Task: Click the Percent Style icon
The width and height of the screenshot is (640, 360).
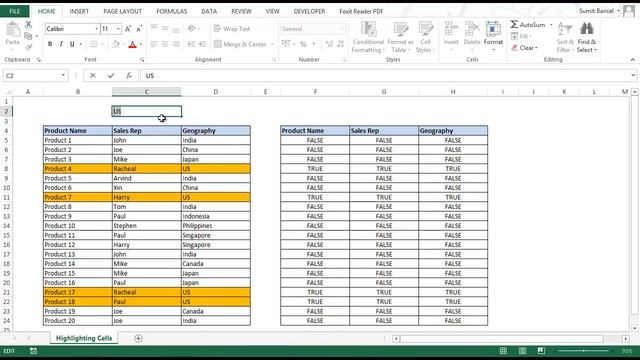Action: [303, 44]
